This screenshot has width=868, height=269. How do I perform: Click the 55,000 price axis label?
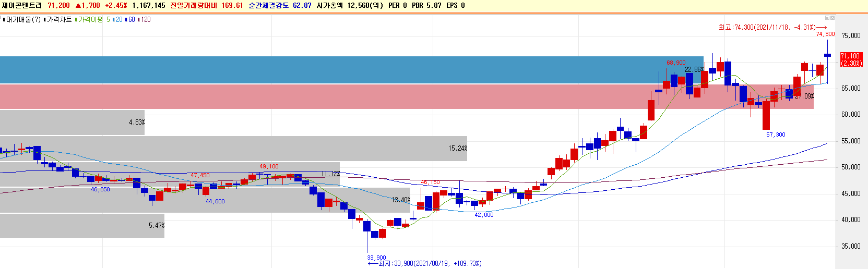pyautogui.click(x=851, y=141)
